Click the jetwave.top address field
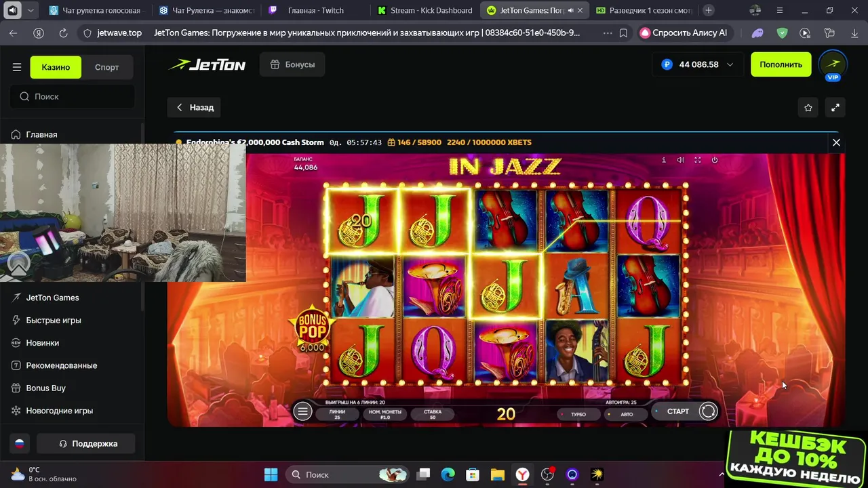Viewport: 868px width, 488px height. (119, 33)
